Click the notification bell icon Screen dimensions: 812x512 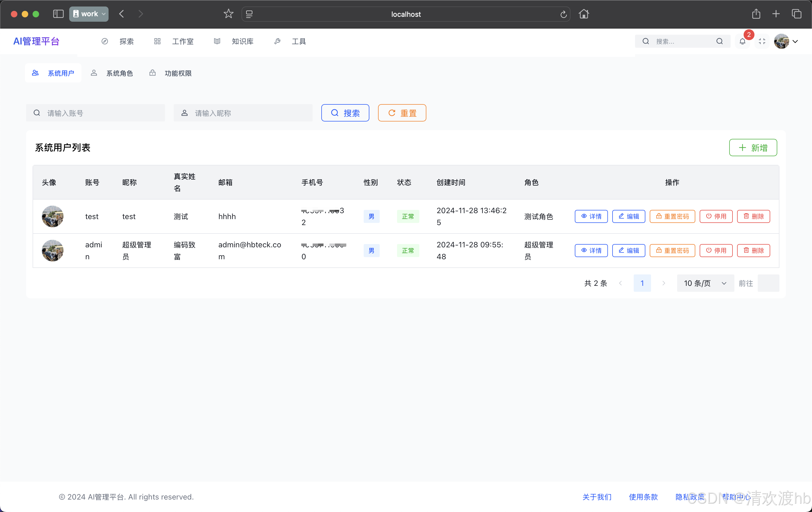coord(742,41)
